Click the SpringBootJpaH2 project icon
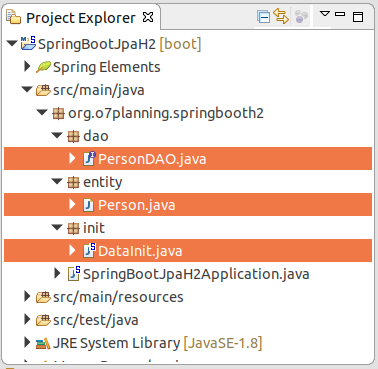 pos(28,43)
